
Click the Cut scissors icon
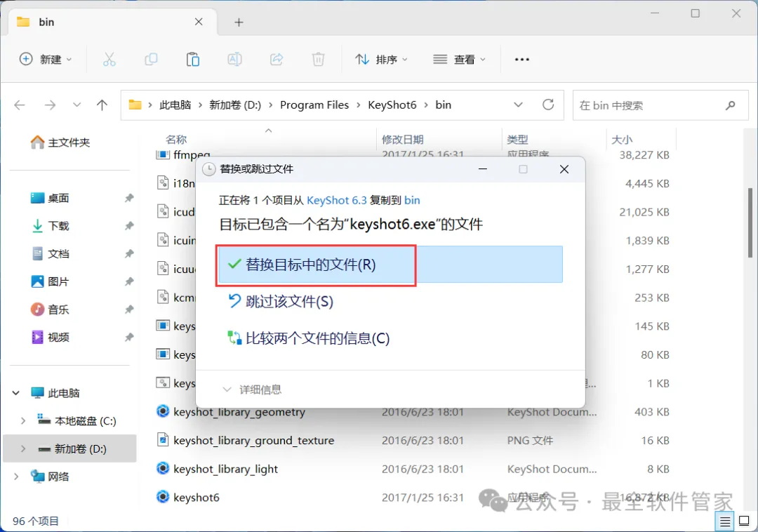(109, 60)
